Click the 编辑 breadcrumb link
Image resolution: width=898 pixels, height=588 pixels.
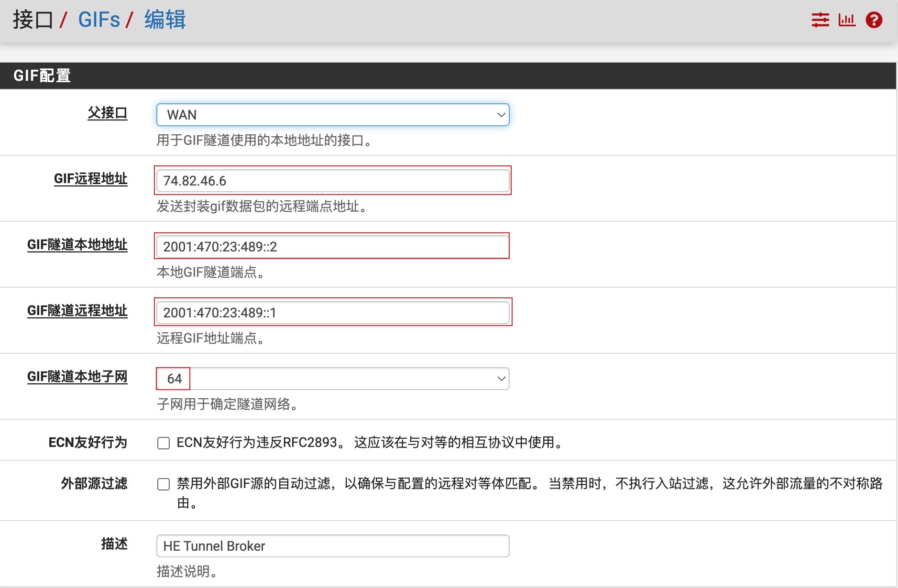pos(165,20)
